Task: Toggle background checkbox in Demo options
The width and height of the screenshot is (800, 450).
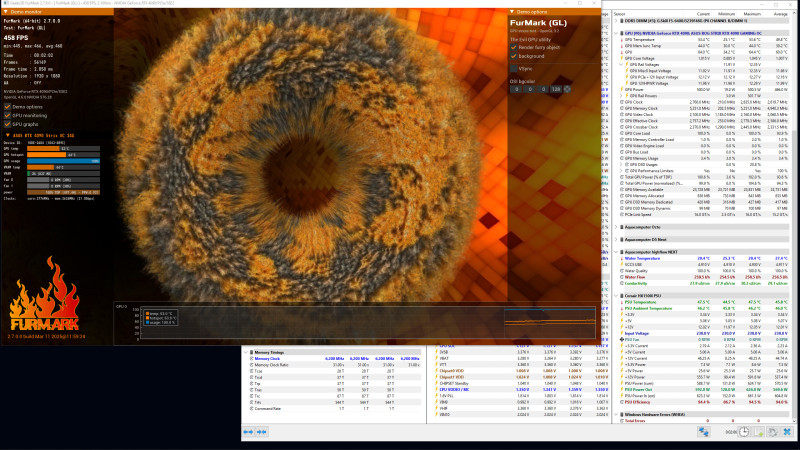Action: point(514,56)
